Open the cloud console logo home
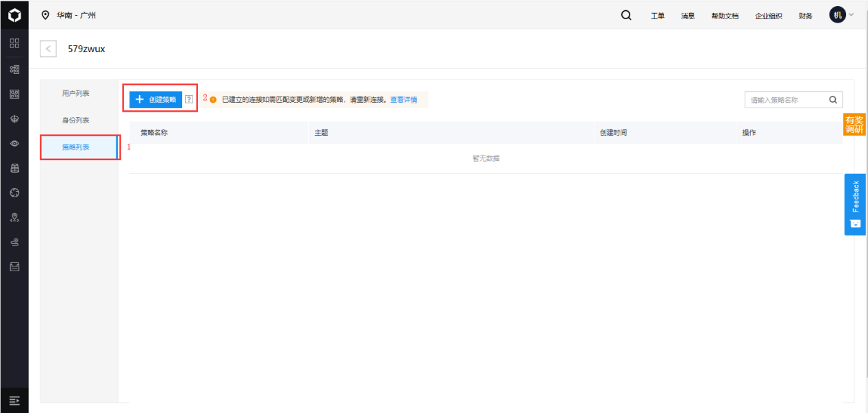 (14, 14)
